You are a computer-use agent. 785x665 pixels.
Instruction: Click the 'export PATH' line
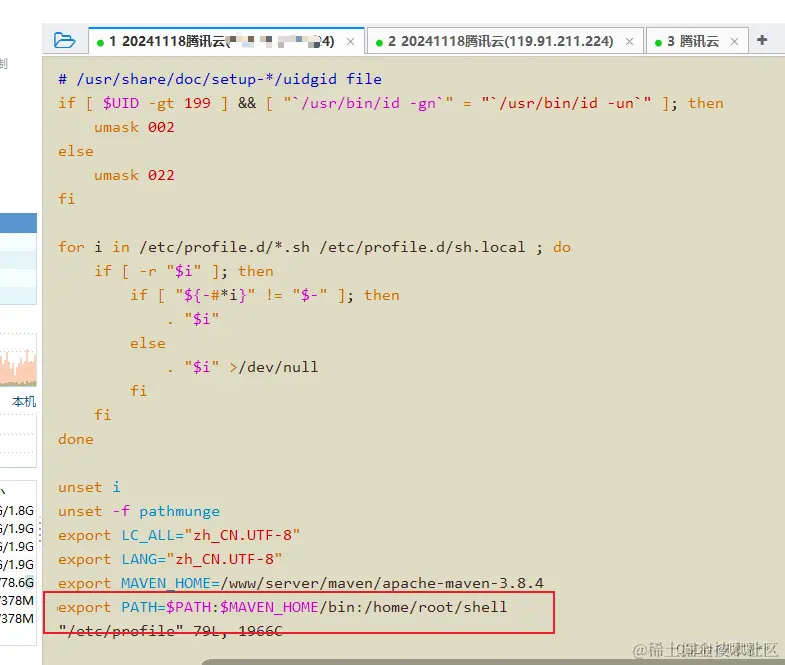282,607
